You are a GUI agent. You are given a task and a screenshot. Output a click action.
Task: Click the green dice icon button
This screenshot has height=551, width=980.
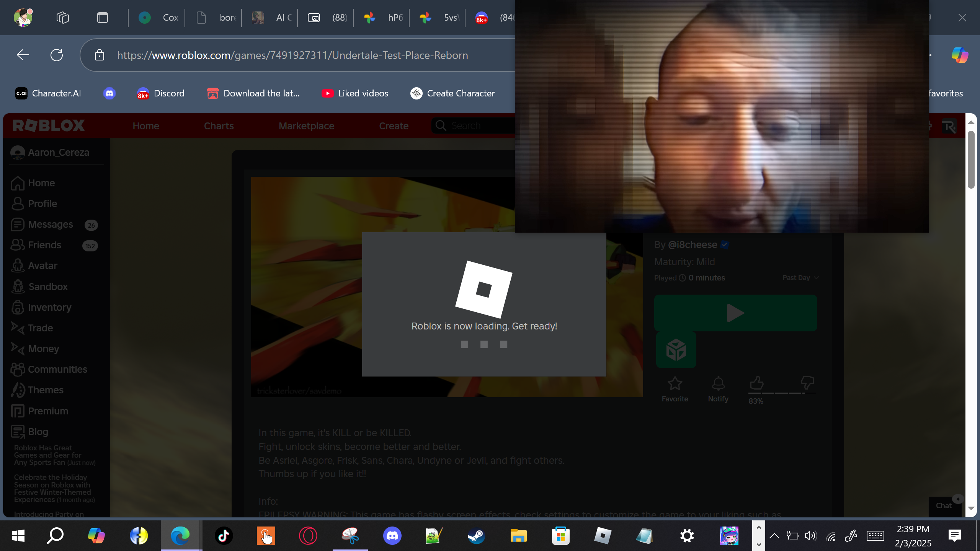pyautogui.click(x=676, y=350)
